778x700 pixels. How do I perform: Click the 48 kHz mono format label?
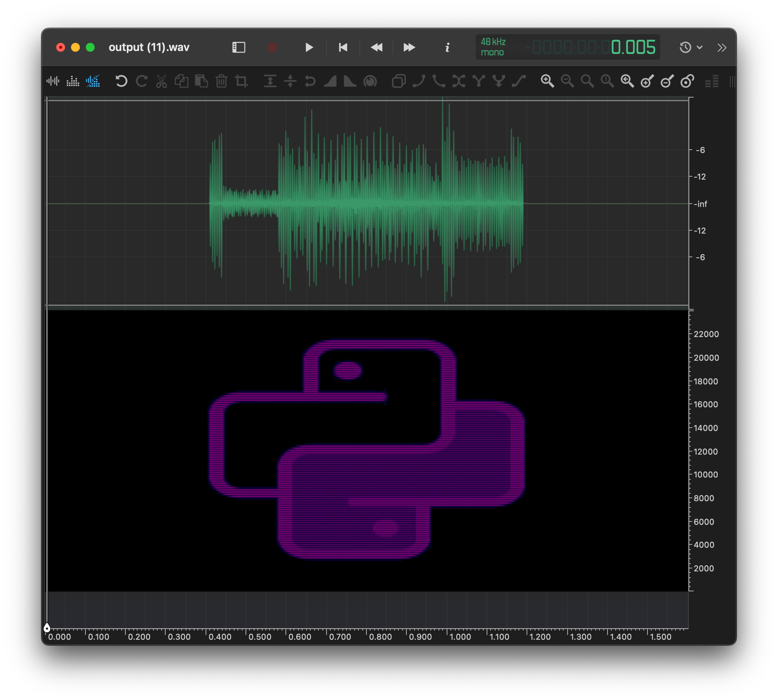tap(493, 47)
